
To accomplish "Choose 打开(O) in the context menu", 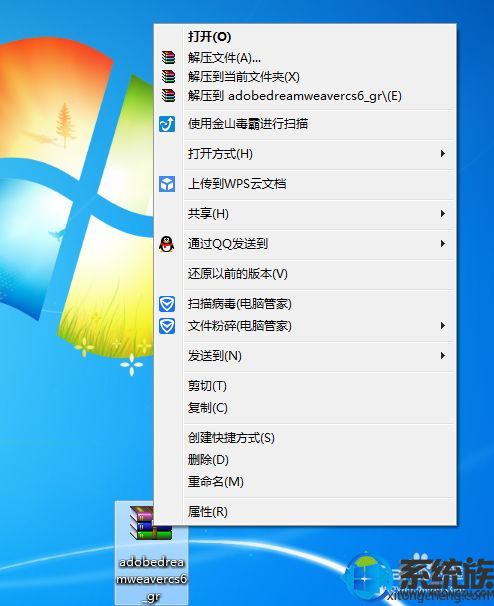I will [x=305, y=37].
